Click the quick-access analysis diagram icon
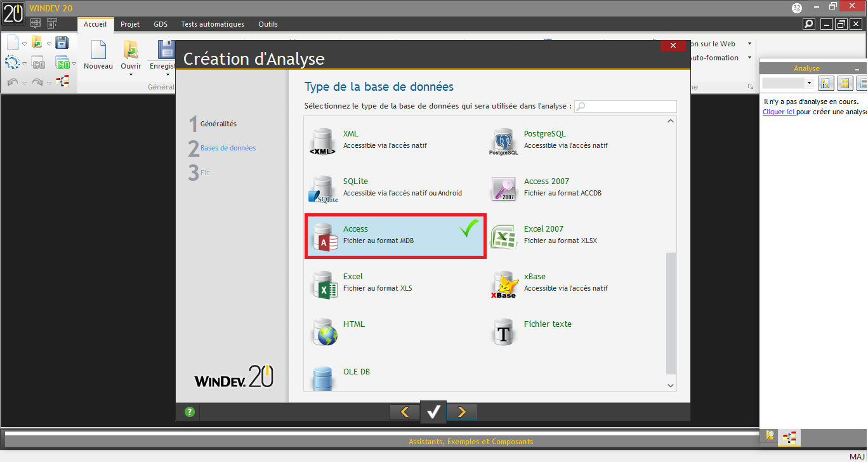 pyautogui.click(x=62, y=82)
